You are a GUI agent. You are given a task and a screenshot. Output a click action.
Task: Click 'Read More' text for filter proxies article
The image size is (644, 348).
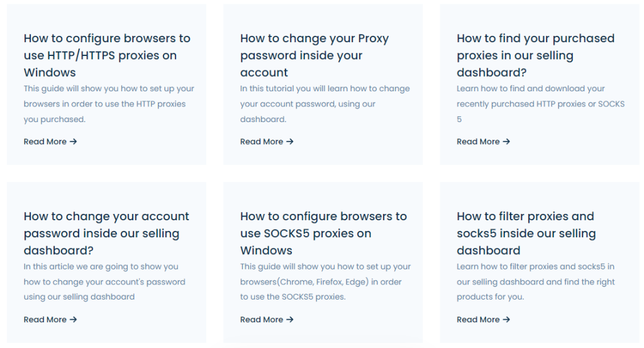coord(478,320)
